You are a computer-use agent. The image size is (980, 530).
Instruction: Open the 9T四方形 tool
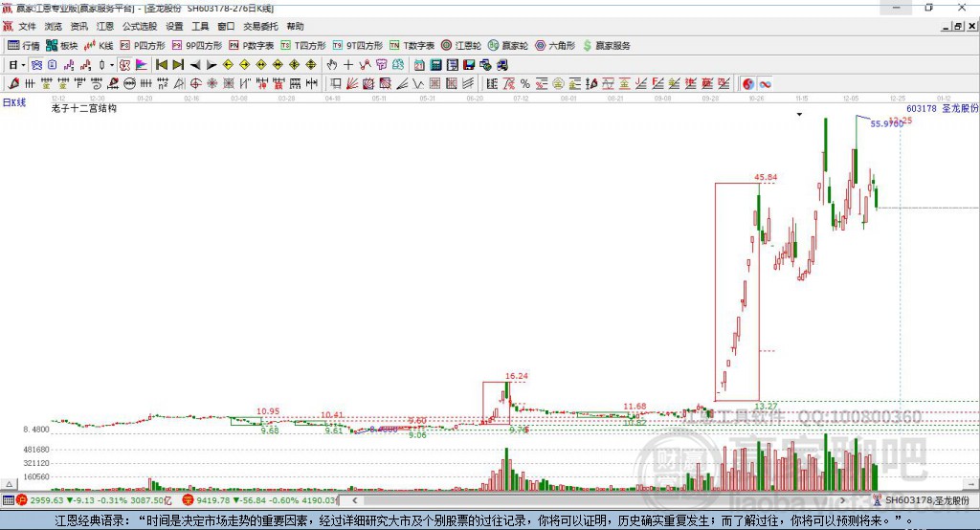tap(358, 46)
